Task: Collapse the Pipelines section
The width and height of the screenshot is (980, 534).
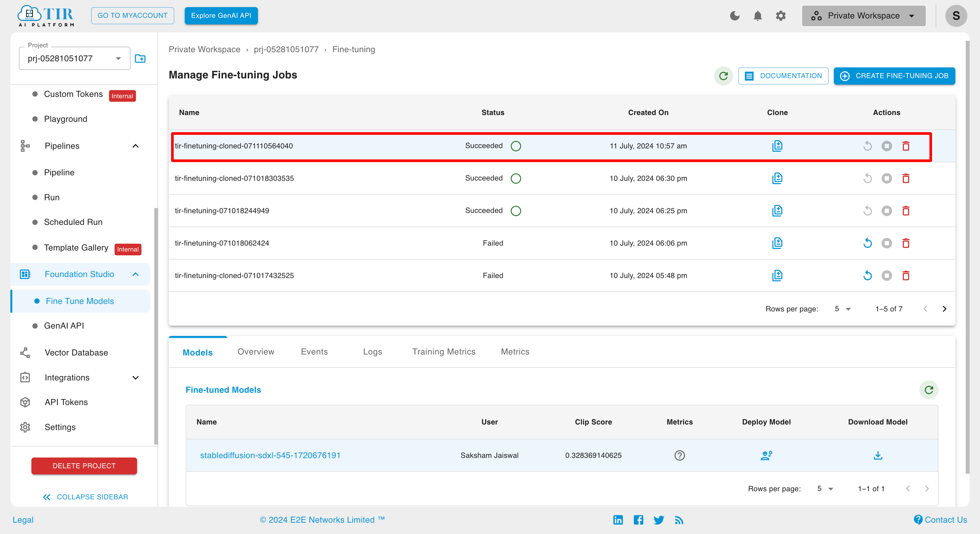Action: [x=135, y=146]
